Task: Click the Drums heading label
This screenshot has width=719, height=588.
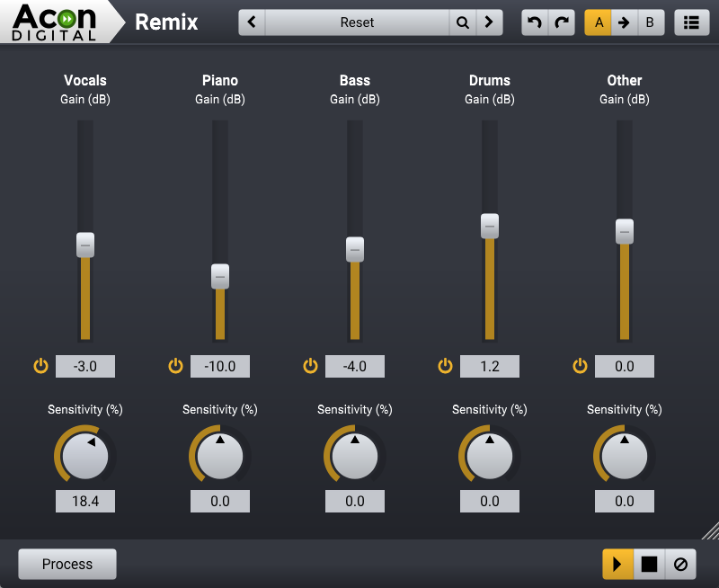Action: click(x=490, y=80)
